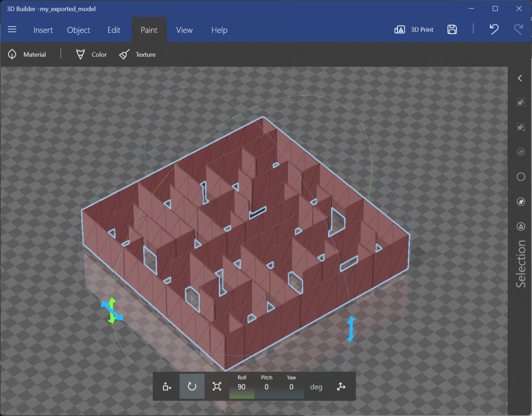Viewport: 532px width, 416px height.
Task: Toggle the Rotate mode in the transform toolbar
Action: [x=192, y=386]
